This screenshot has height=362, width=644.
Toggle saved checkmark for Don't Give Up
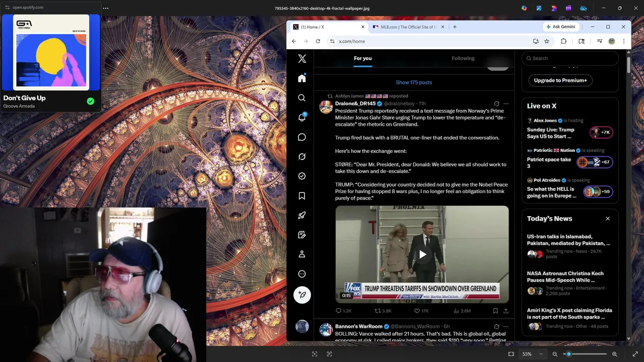pyautogui.click(x=91, y=102)
